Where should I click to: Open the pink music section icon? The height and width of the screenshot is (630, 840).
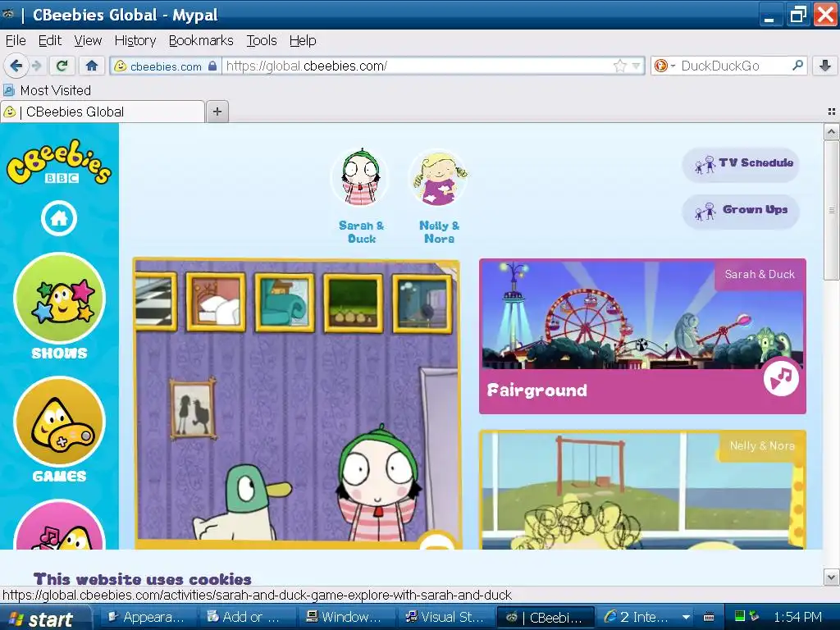[x=59, y=525]
